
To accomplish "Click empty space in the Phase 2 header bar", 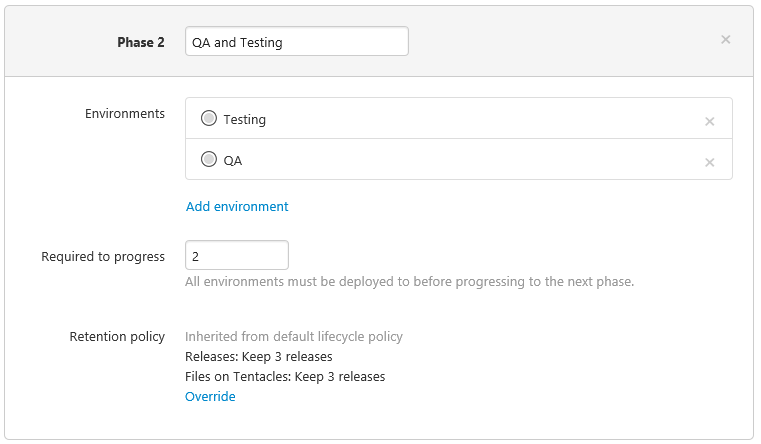I will [560, 42].
